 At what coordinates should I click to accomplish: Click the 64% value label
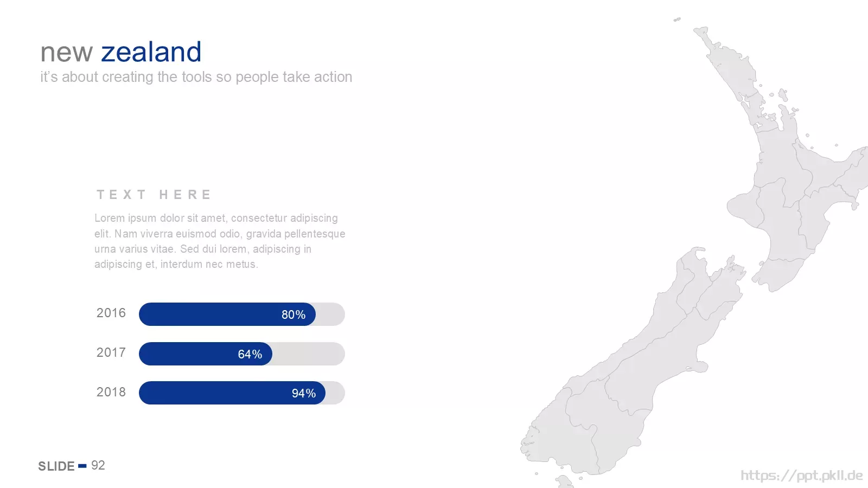[x=250, y=354]
